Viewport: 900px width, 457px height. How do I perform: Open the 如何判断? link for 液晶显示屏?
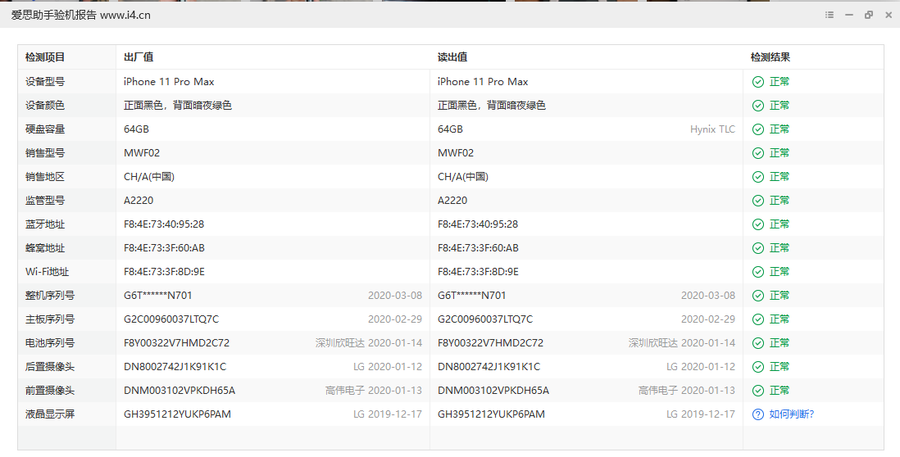tap(792, 414)
